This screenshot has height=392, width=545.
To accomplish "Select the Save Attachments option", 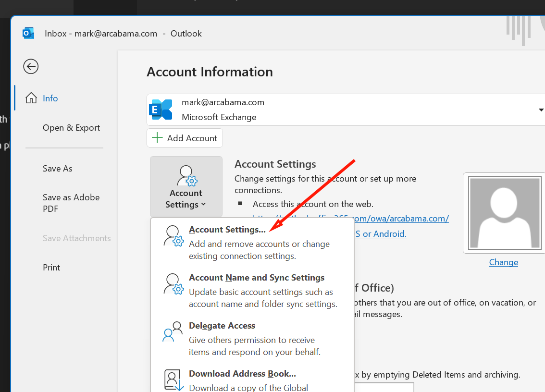I will (77, 238).
